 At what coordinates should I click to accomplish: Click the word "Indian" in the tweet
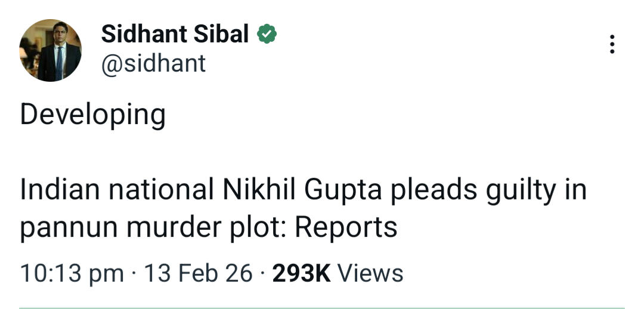tap(57, 190)
